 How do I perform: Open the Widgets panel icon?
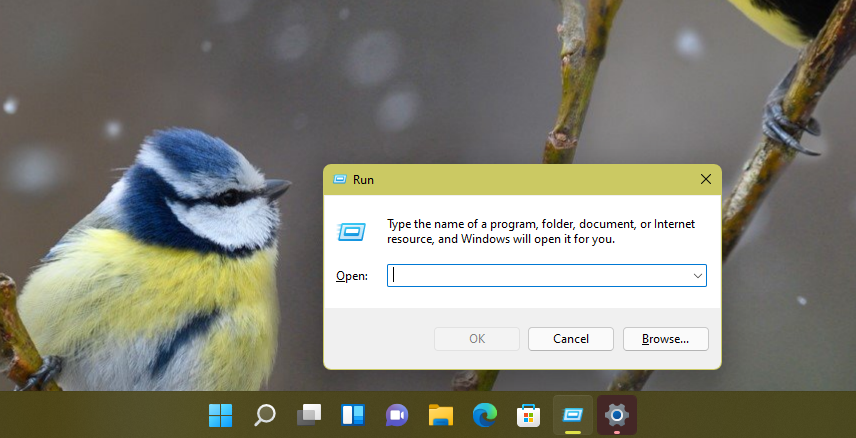pyautogui.click(x=353, y=416)
